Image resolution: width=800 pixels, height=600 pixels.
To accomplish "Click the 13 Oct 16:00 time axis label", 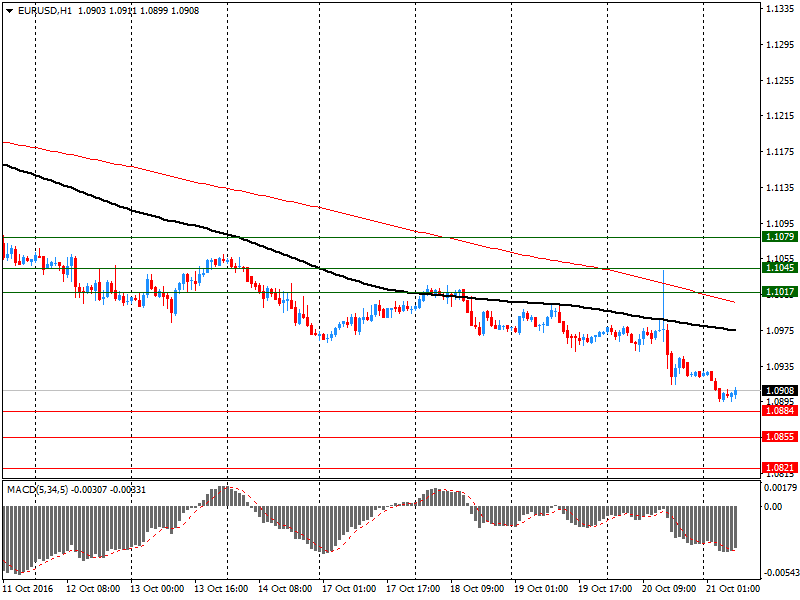I will pyautogui.click(x=221, y=589).
